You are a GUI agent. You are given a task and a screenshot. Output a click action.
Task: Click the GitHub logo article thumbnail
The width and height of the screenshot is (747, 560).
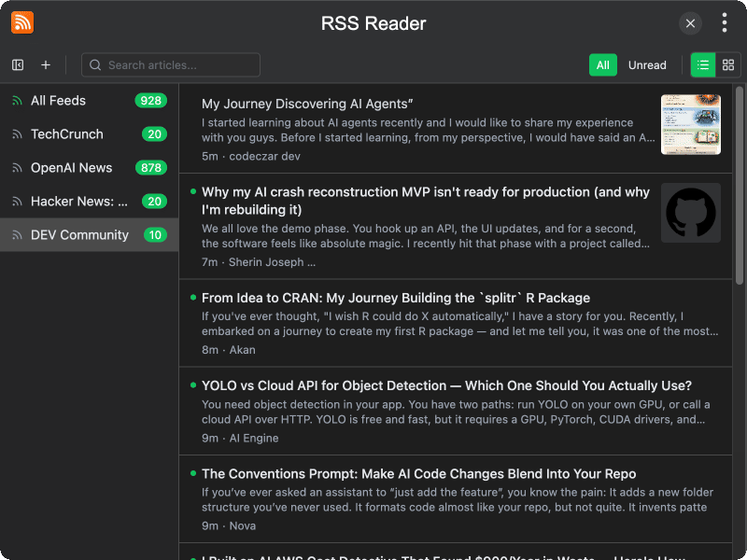[x=690, y=213]
